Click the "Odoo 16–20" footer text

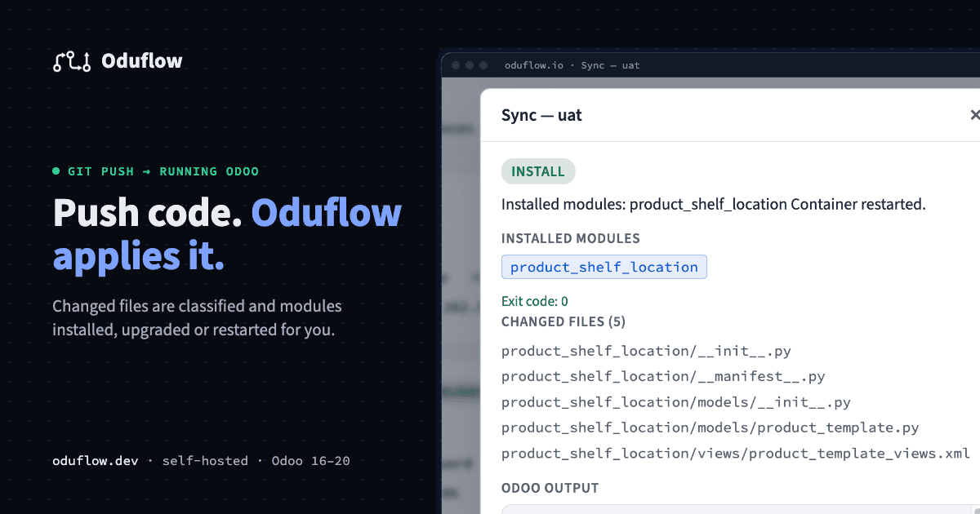pos(311,461)
